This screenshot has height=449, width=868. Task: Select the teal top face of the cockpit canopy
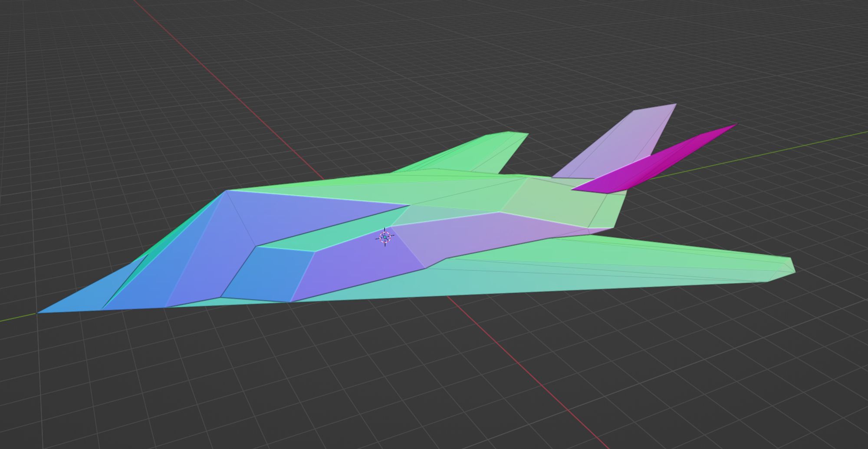[x=334, y=234]
